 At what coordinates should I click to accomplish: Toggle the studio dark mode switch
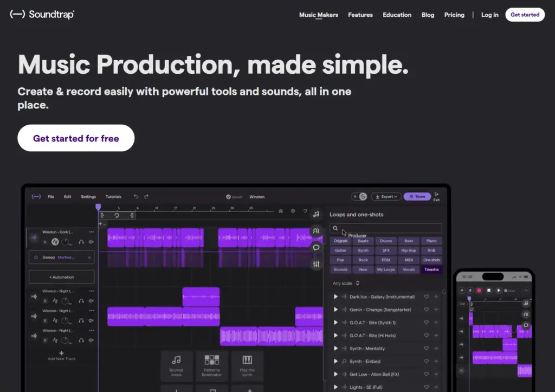[359, 196]
